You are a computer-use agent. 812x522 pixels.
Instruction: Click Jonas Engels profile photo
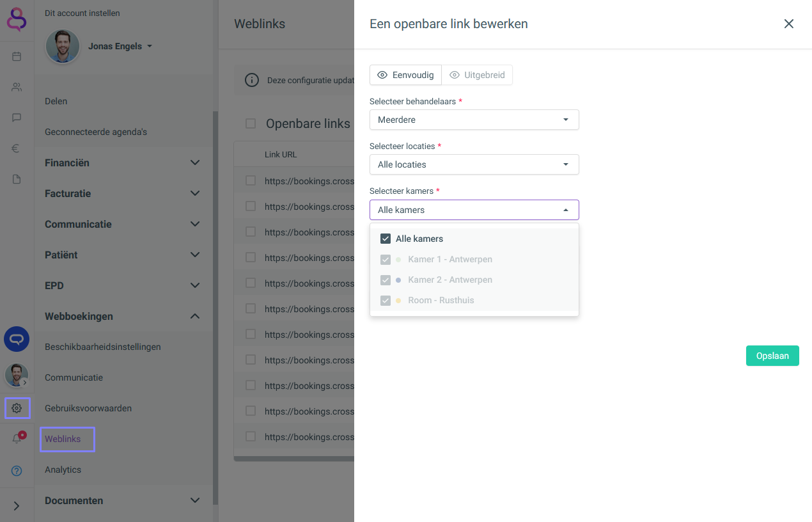(x=63, y=46)
